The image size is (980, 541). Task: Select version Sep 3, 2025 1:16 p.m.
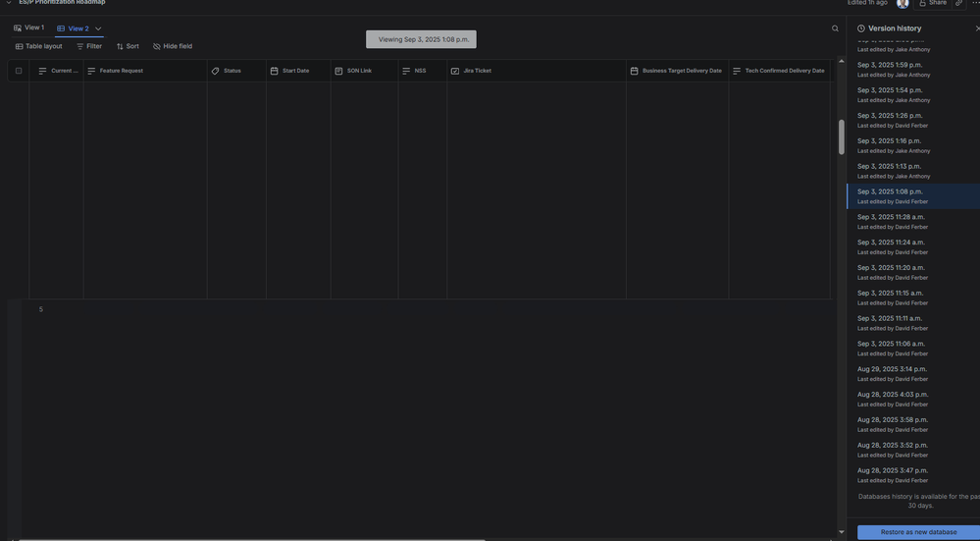[913, 145]
